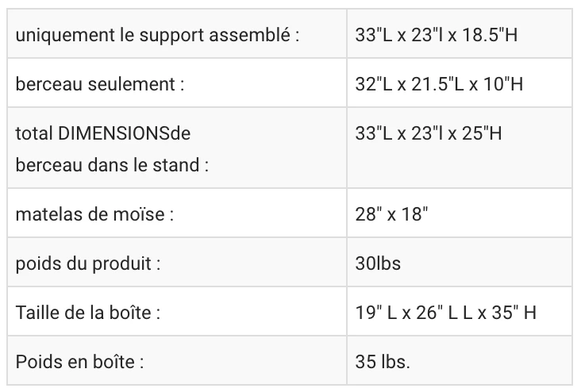
Task: Click the "uniquement le support assemblé :" label
Action: (157, 36)
